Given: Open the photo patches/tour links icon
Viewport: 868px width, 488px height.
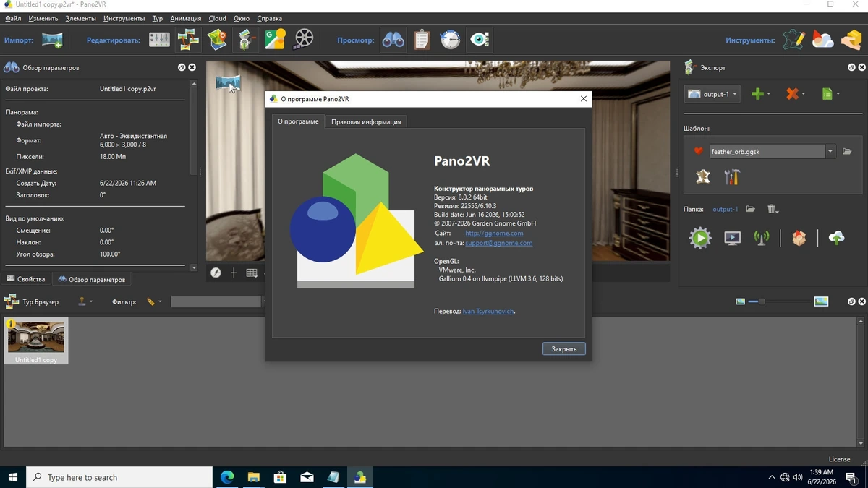Looking at the screenshot, I should (188, 40).
